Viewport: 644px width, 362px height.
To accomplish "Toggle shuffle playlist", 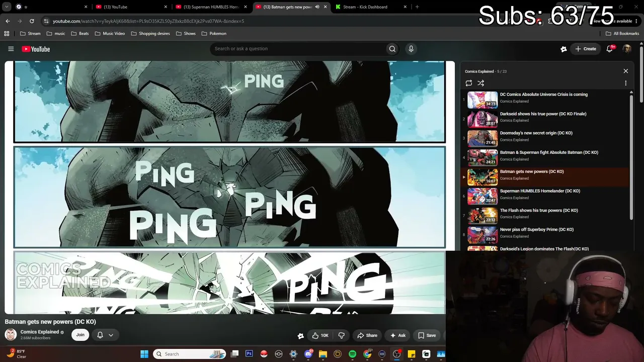I will (x=480, y=83).
